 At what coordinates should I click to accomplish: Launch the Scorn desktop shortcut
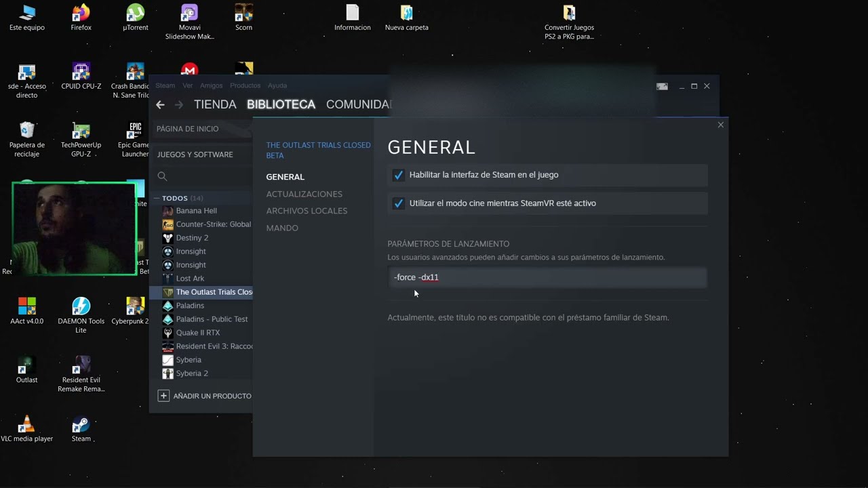243,18
